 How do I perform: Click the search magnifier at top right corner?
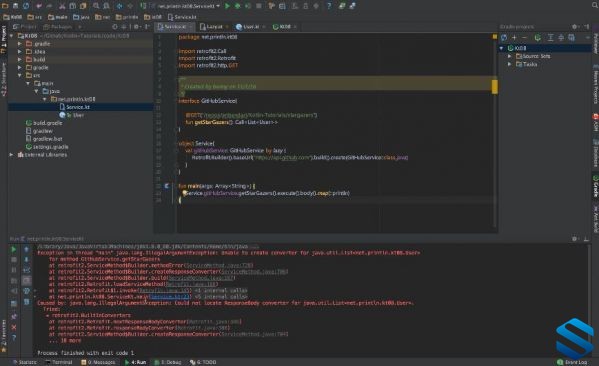[594, 6]
